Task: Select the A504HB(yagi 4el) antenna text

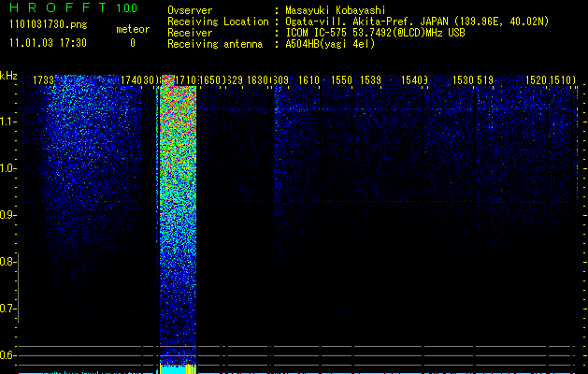Action: pyautogui.click(x=330, y=44)
